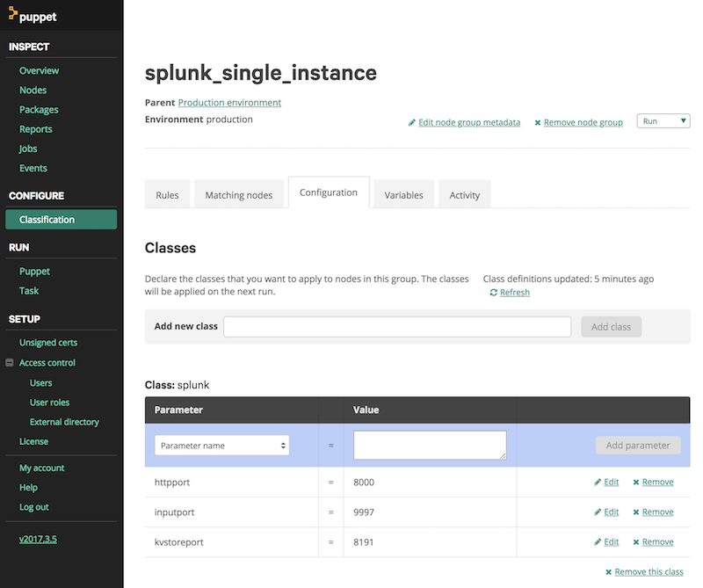This screenshot has height=588, width=703.
Task: Click X icon beside Remove this class
Action: (x=608, y=572)
